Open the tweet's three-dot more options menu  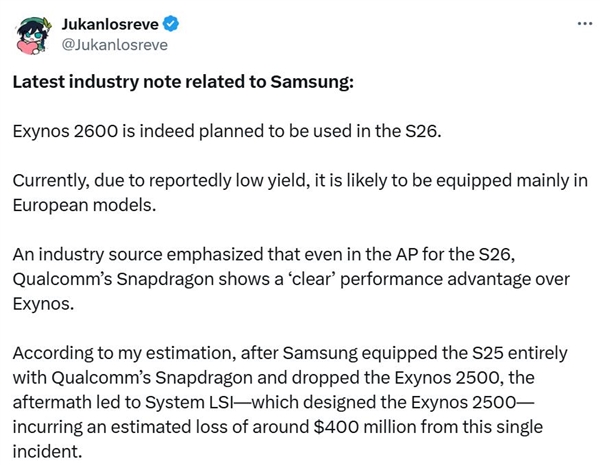[x=584, y=24]
